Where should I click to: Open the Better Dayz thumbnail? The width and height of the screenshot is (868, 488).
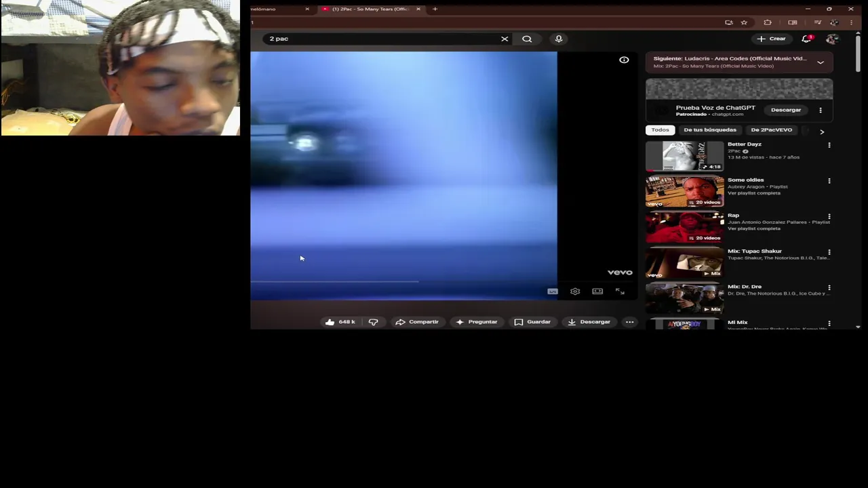685,156
